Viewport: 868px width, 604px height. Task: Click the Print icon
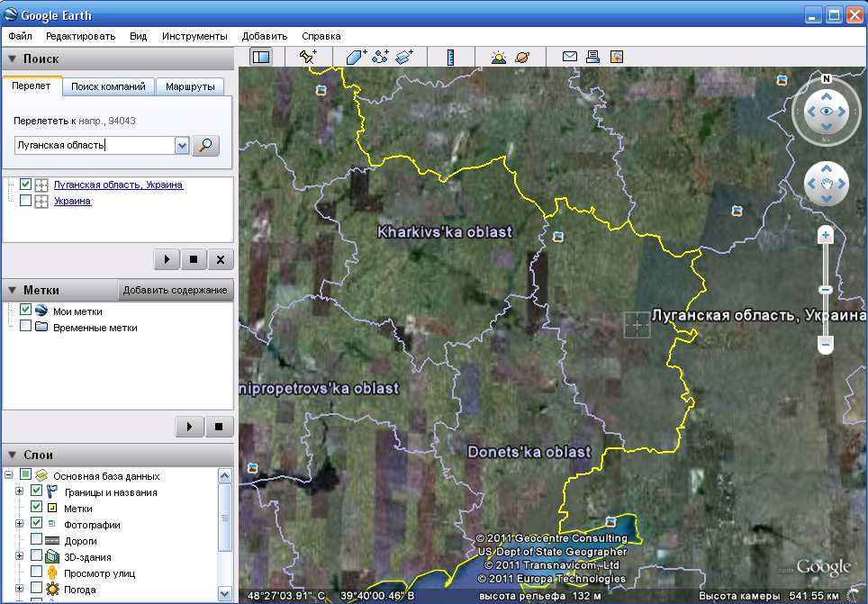point(592,57)
